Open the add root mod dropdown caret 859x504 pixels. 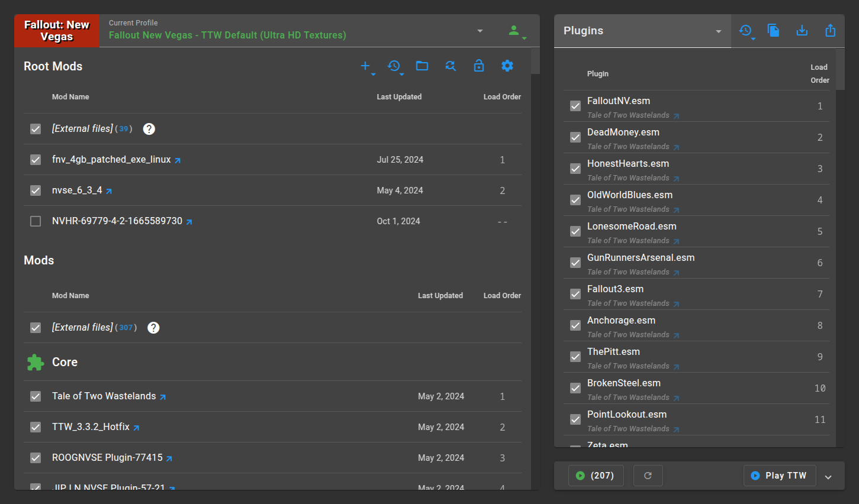[374, 75]
